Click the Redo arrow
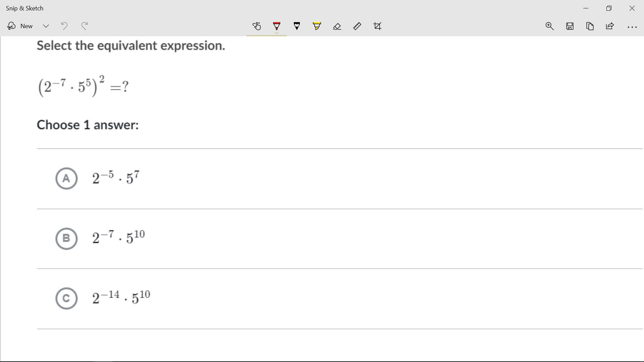Screen dimensions: 644x362 click(85, 26)
